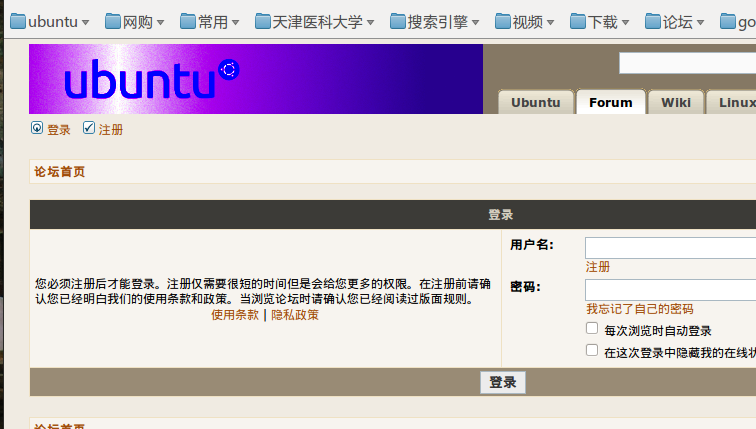Focus the 密码 input field
The image size is (756, 429).
[x=671, y=290]
